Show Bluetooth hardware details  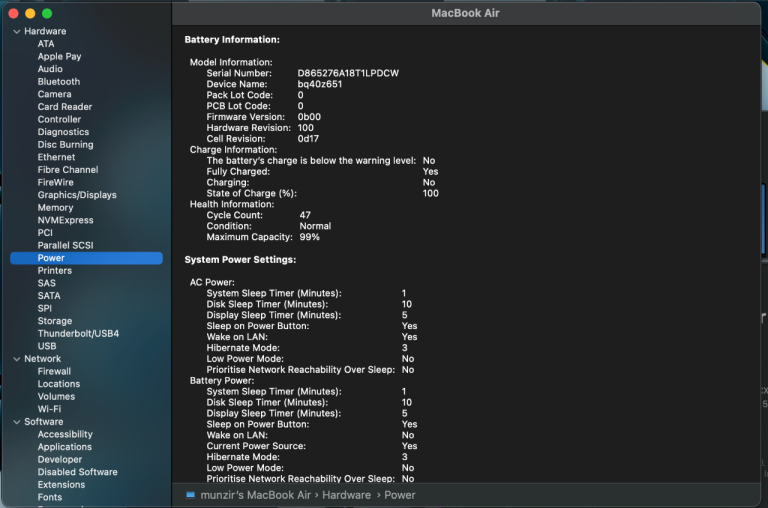[59, 81]
